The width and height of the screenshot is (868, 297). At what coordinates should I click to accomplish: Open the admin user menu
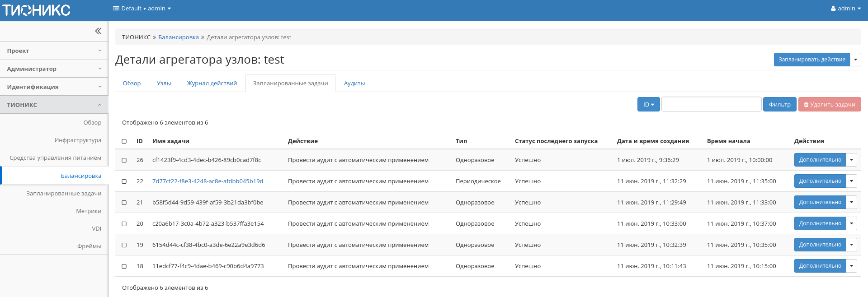coord(845,9)
